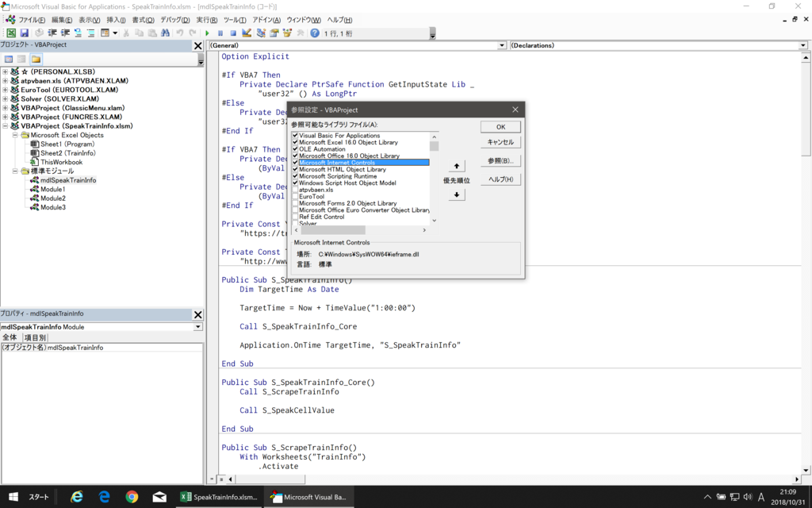The width and height of the screenshot is (812, 508).
Task: Click View Object icon in Project panel
Action: (21, 59)
